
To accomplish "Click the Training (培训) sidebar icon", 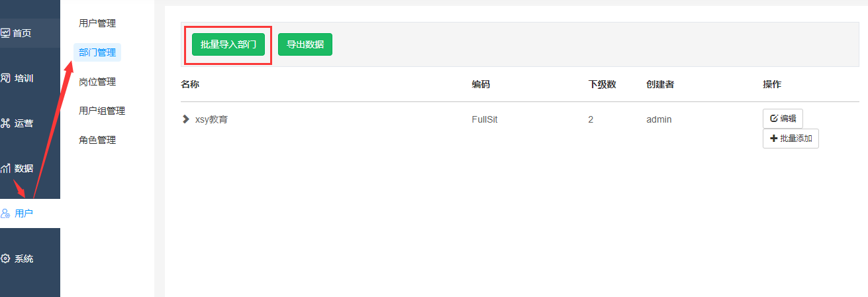I will (5, 78).
